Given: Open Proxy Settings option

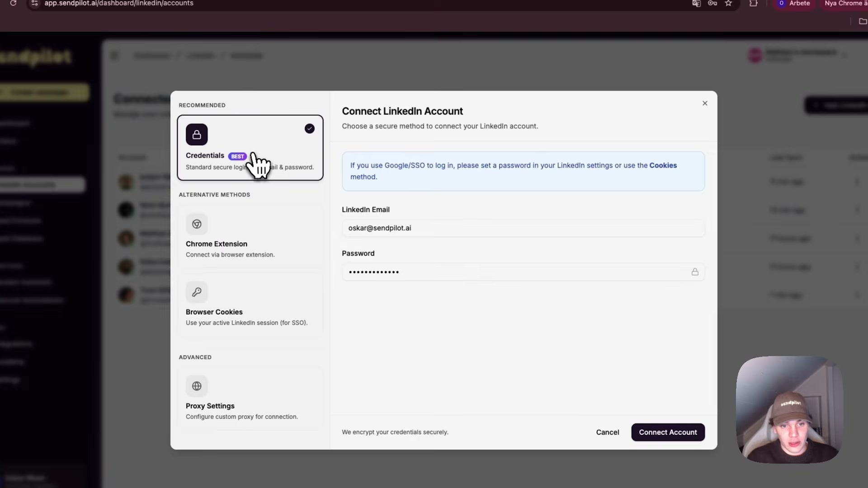Looking at the screenshot, I should (x=250, y=399).
